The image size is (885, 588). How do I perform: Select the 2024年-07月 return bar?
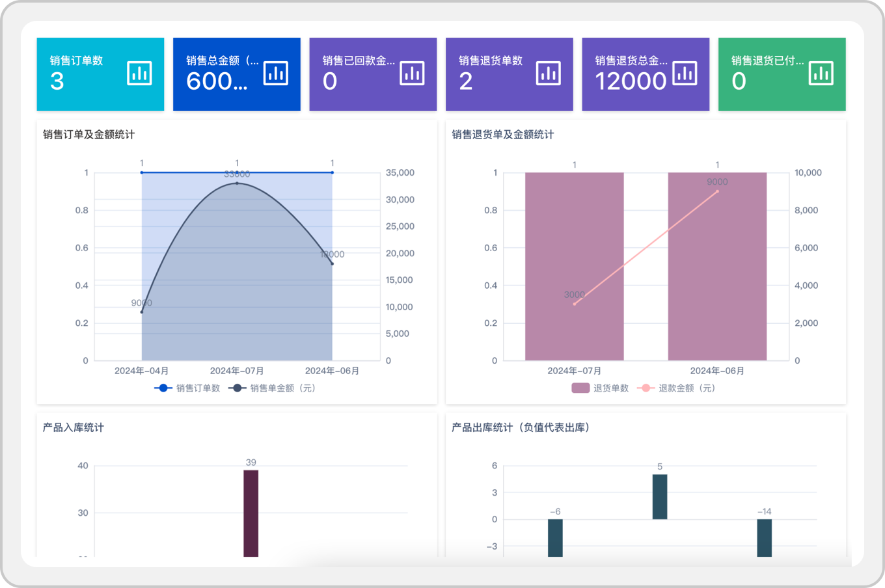pos(575,266)
